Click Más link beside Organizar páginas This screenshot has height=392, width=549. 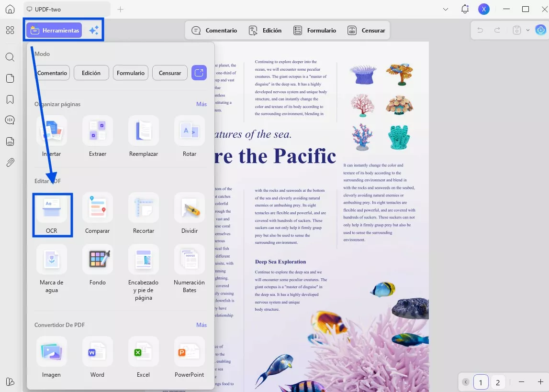click(x=202, y=104)
